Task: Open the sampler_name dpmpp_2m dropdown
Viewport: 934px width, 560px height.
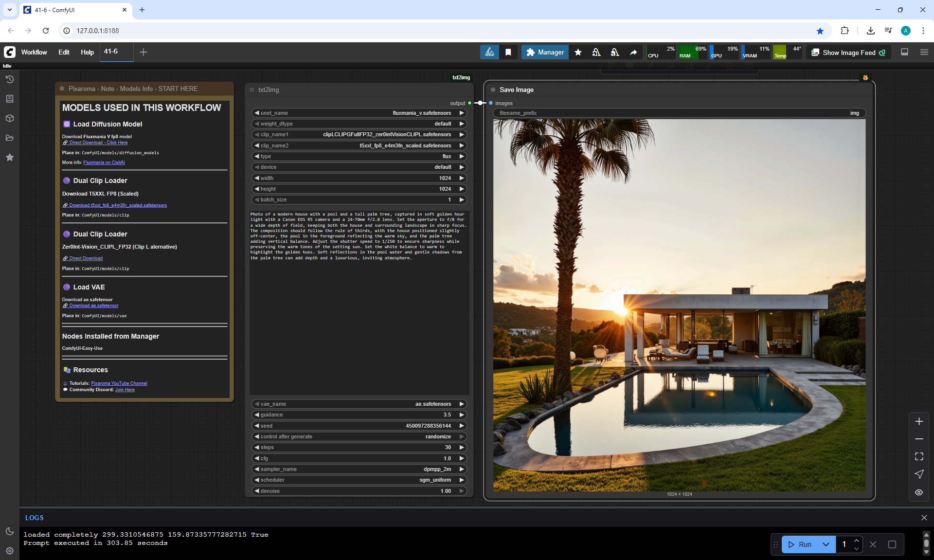Action: click(x=359, y=469)
